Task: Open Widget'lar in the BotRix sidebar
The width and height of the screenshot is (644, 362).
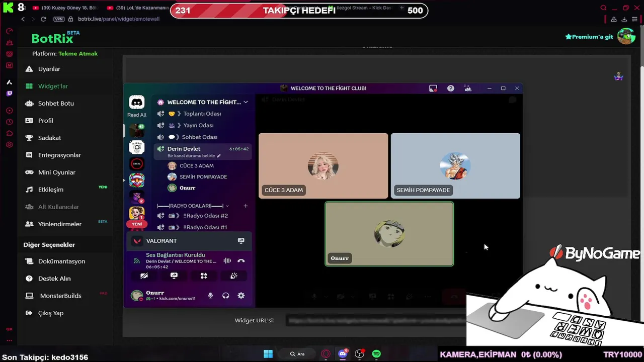Action: 53,86
